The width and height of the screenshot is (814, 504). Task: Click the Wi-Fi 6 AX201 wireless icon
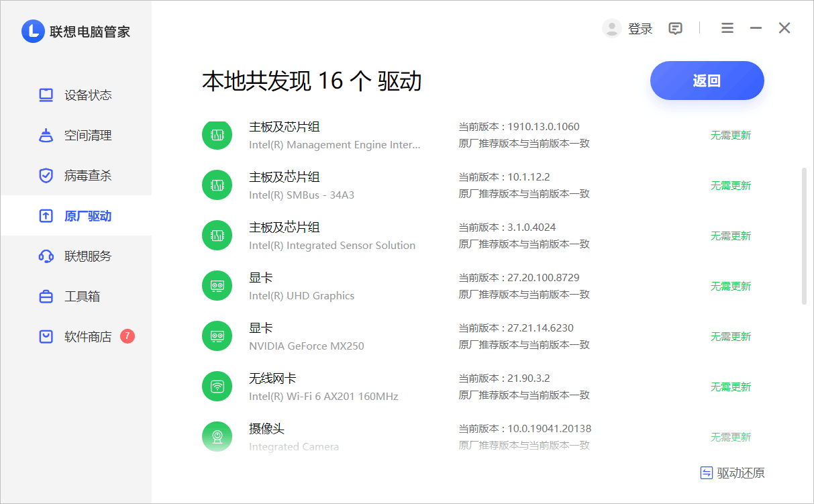217,387
